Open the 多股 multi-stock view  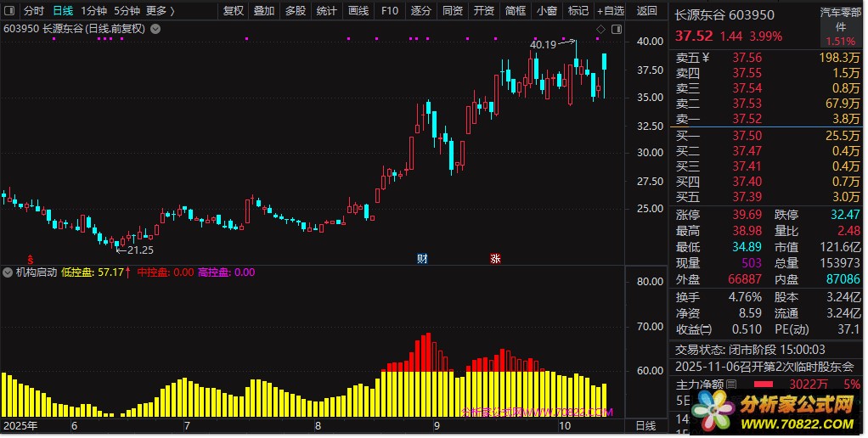296,10
